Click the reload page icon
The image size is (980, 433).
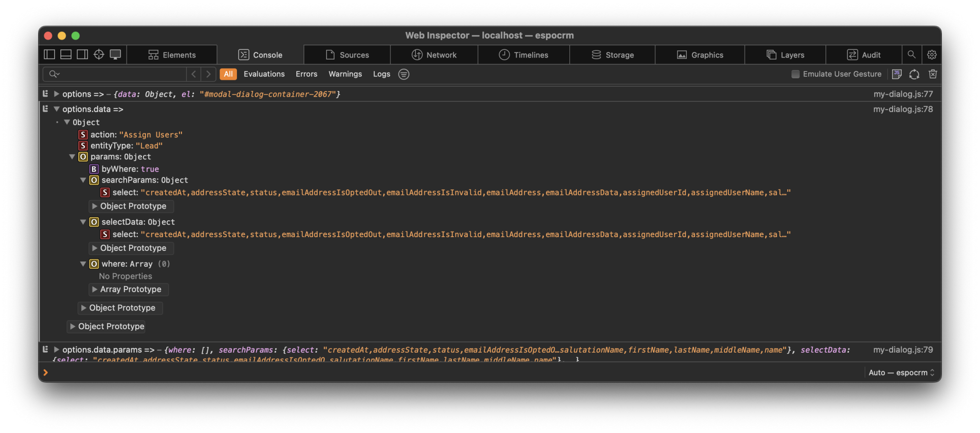914,74
